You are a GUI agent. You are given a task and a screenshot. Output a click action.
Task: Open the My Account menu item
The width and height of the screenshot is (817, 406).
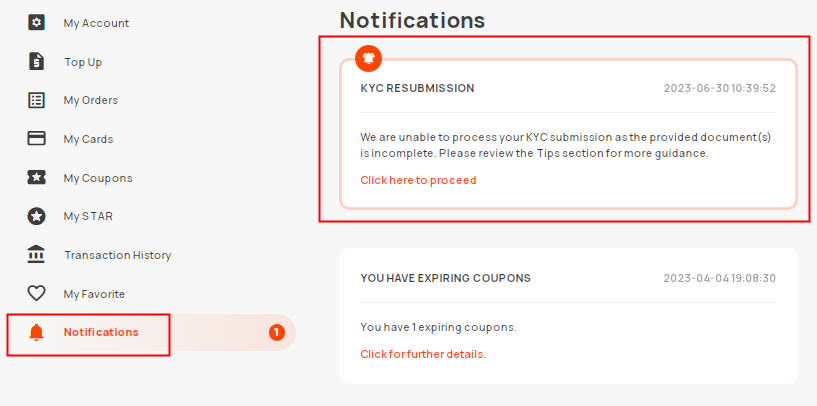point(96,23)
